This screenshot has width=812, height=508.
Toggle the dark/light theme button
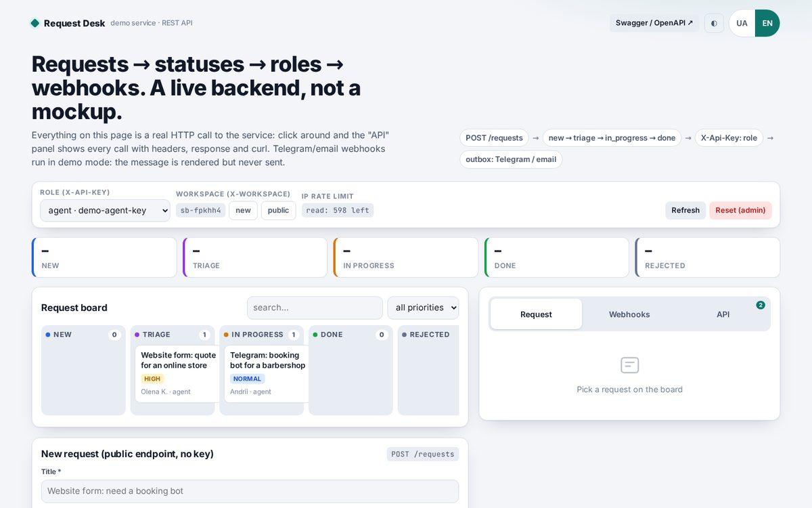[x=714, y=23]
